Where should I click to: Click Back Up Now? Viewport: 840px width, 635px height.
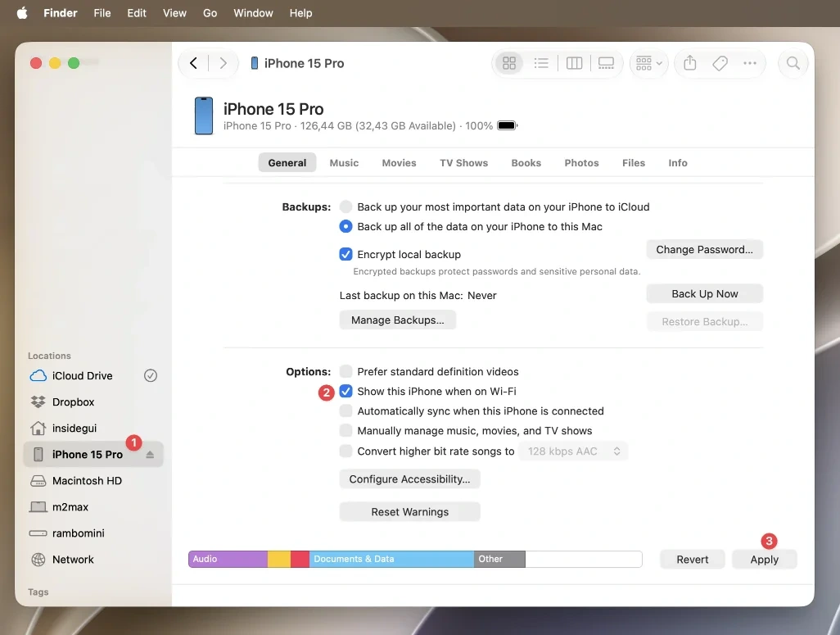coord(704,294)
